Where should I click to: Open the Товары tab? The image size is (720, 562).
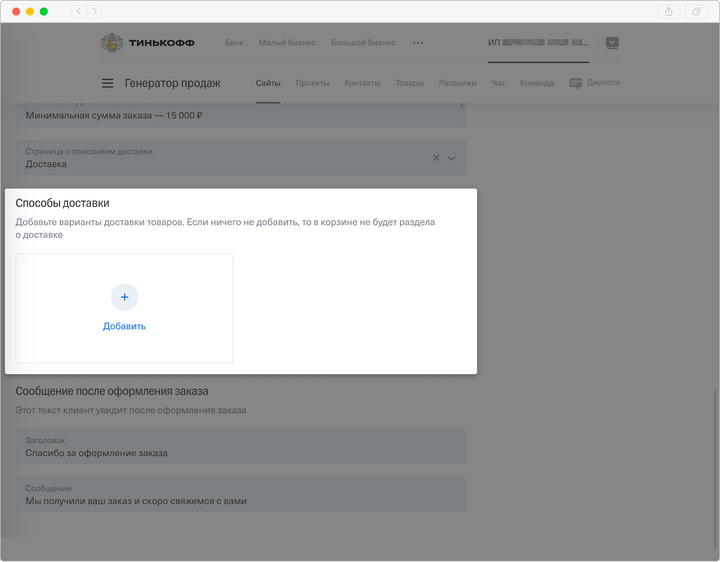(x=409, y=83)
